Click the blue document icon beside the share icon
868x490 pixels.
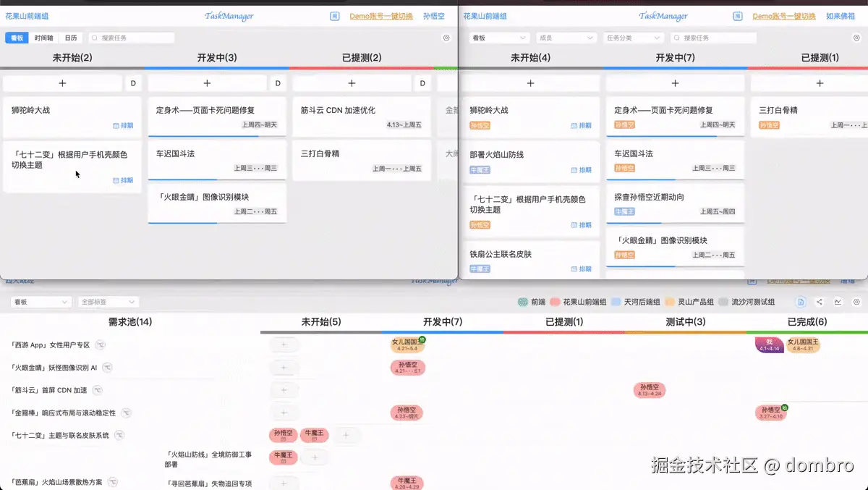click(801, 302)
